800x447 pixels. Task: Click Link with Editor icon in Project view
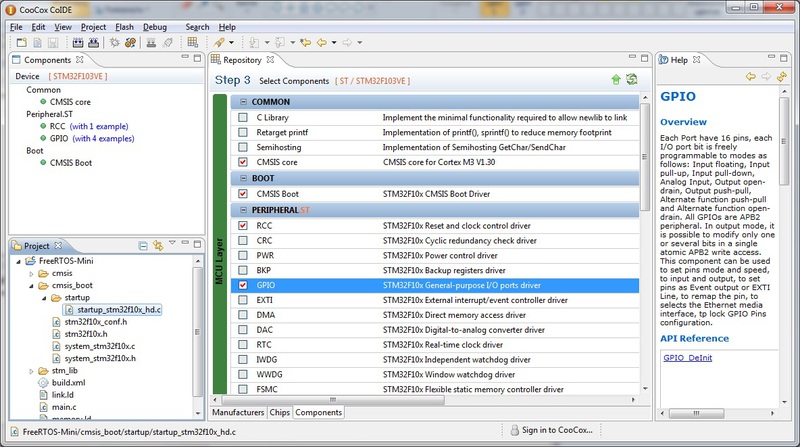pos(158,246)
